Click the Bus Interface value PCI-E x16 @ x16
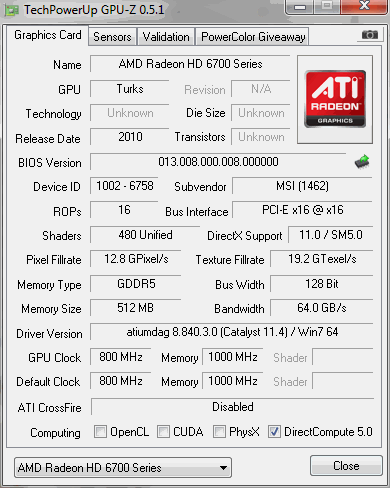Screen dimensions: 390x488 pos(302,210)
